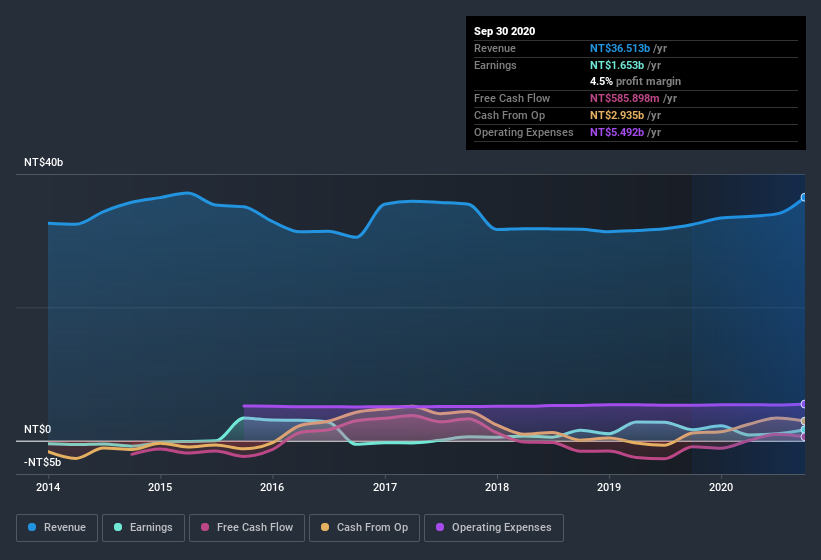Click the Operating Expenses tooltip label
Image resolution: width=821 pixels, height=560 pixels.
tap(523, 132)
